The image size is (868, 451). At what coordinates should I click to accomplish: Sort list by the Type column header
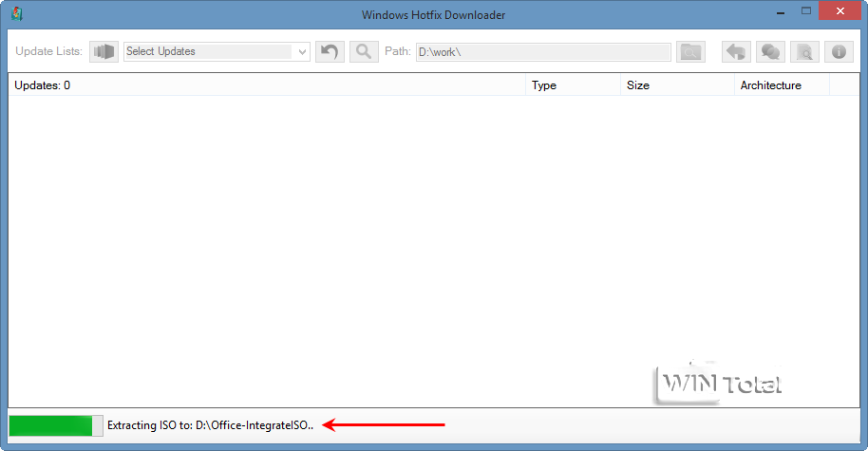tap(573, 85)
